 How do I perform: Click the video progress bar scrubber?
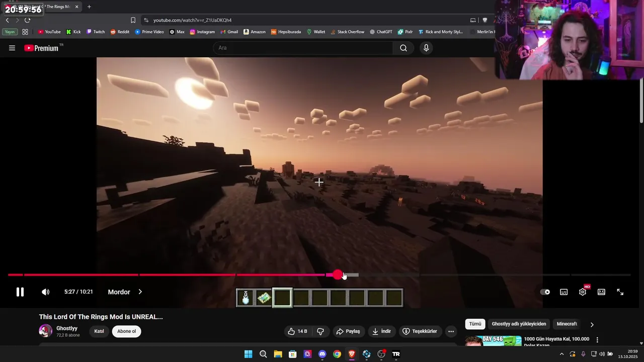[338, 275]
